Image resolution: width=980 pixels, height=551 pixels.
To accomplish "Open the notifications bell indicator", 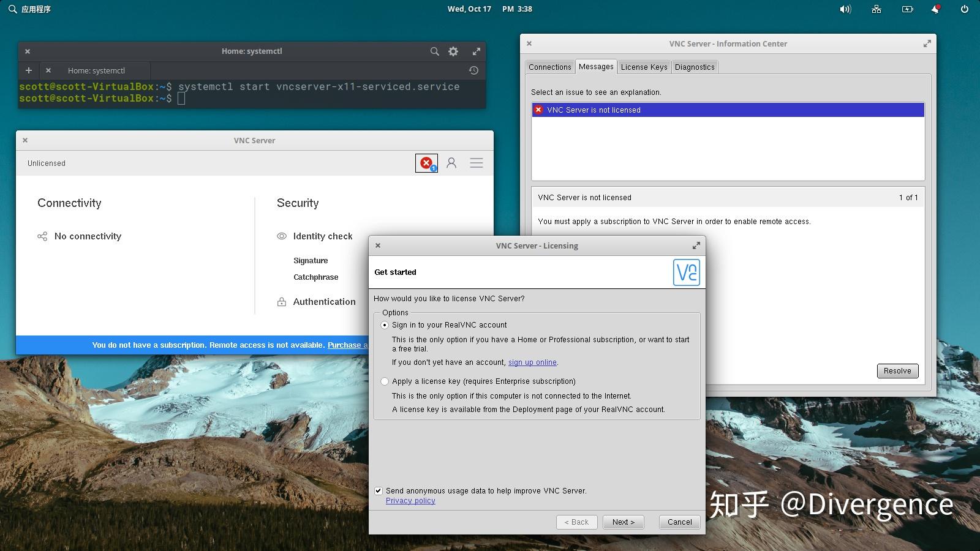I will click(x=935, y=9).
